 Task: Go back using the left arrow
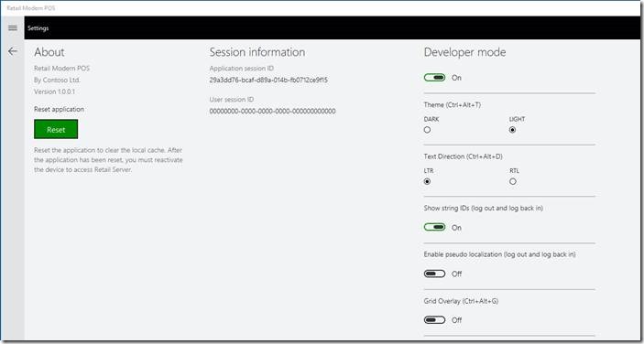(13, 51)
